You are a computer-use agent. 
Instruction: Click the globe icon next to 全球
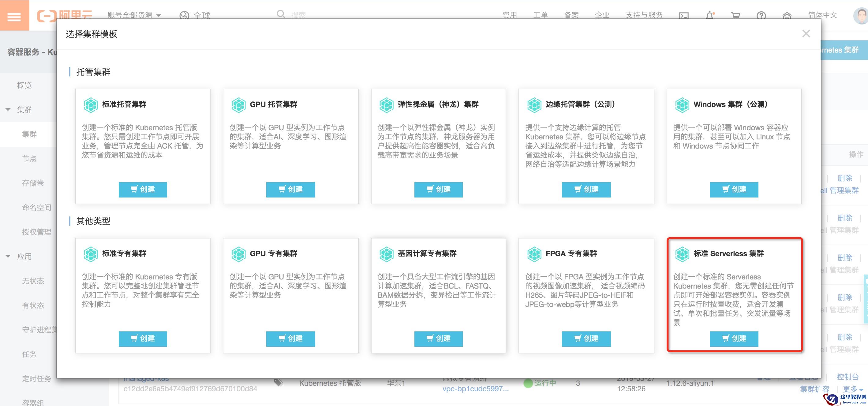[184, 16]
